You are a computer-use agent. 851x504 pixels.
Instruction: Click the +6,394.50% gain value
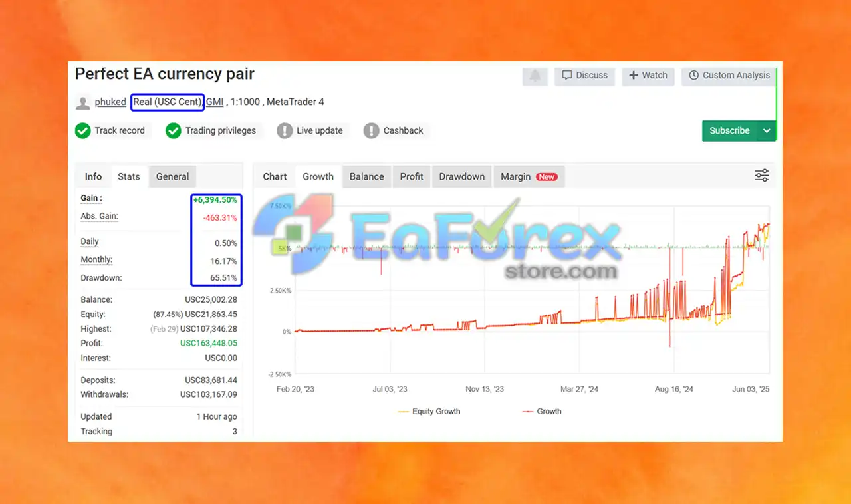click(215, 200)
